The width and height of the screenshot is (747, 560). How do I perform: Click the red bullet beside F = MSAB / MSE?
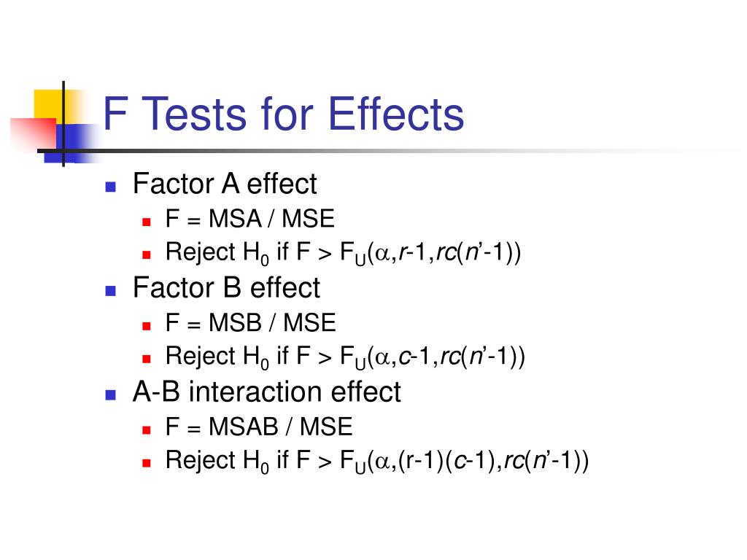[x=146, y=430]
